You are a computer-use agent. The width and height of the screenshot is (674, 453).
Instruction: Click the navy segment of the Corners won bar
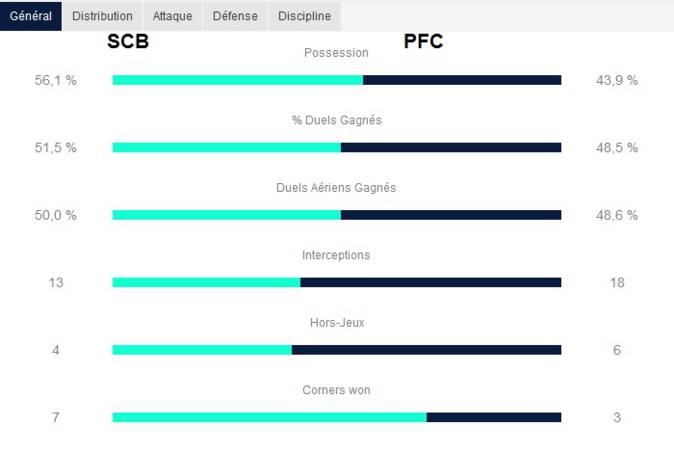494,417
